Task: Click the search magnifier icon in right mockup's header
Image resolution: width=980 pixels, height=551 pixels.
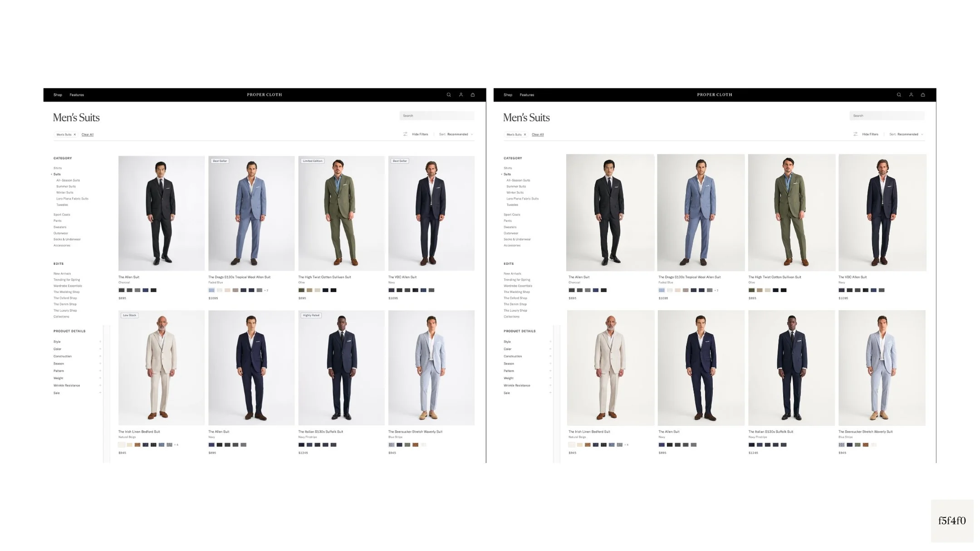Action: click(898, 95)
